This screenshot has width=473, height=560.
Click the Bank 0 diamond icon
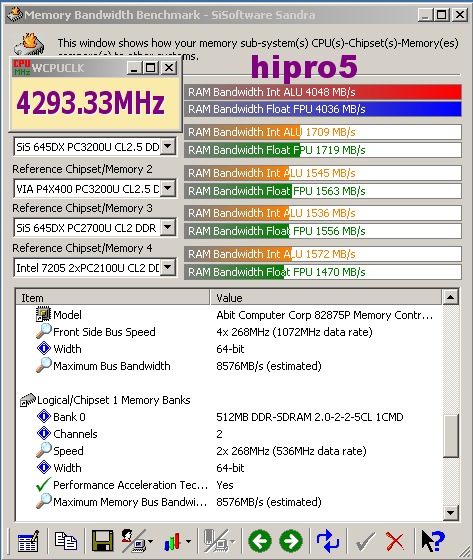44,416
